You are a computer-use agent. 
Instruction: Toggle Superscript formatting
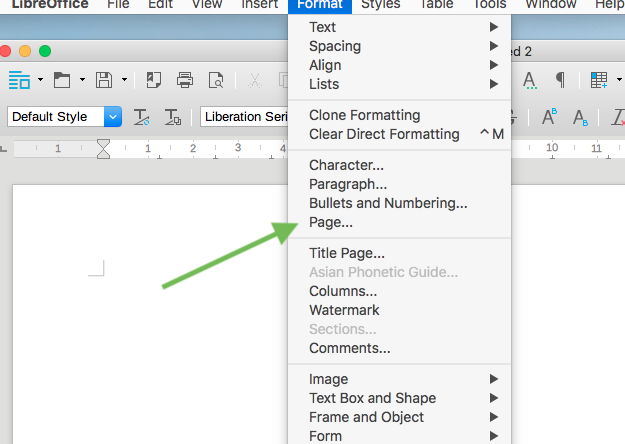549,117
